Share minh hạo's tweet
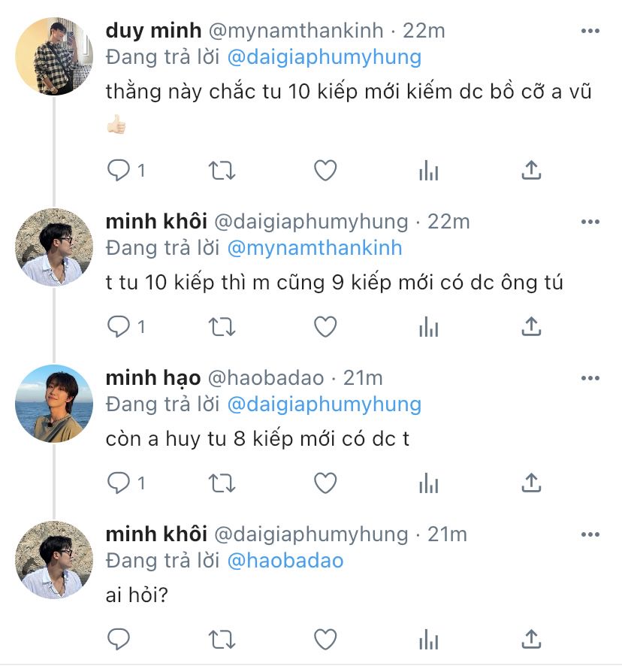 [531, 483]
